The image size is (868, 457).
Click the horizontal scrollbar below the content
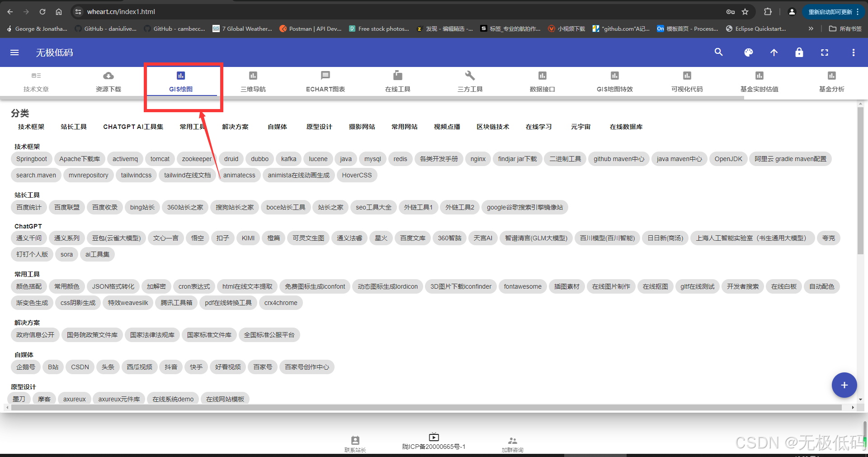(x=426, y=408)
